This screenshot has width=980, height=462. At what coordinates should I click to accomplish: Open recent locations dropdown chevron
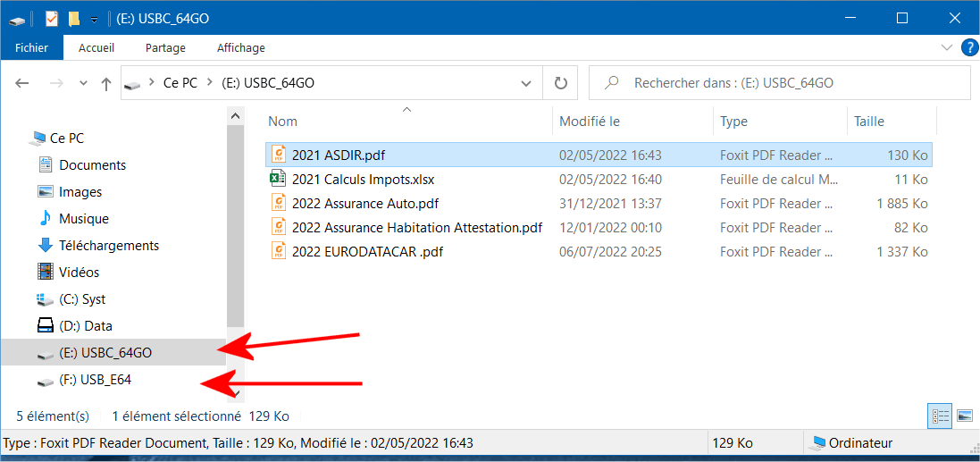point(84,84)
